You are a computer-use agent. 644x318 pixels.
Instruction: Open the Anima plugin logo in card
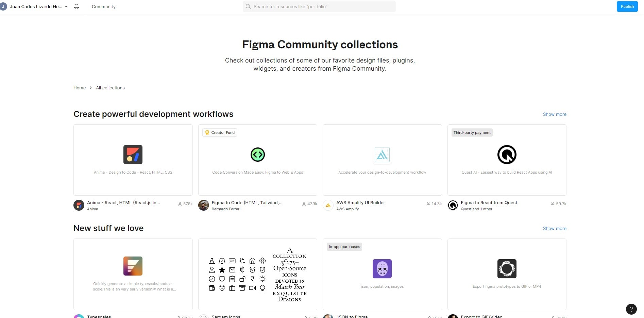click(133, 155)
